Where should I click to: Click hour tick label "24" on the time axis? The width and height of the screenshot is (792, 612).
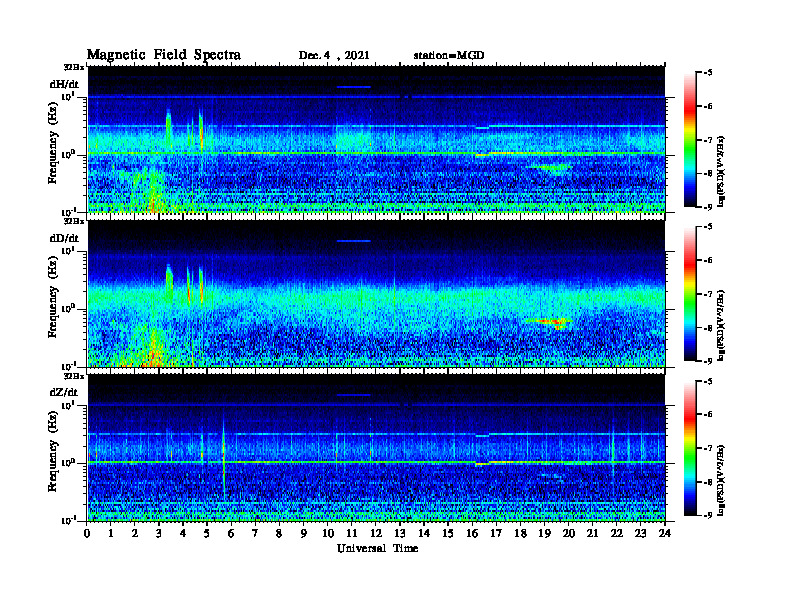[x=665, y=534]
